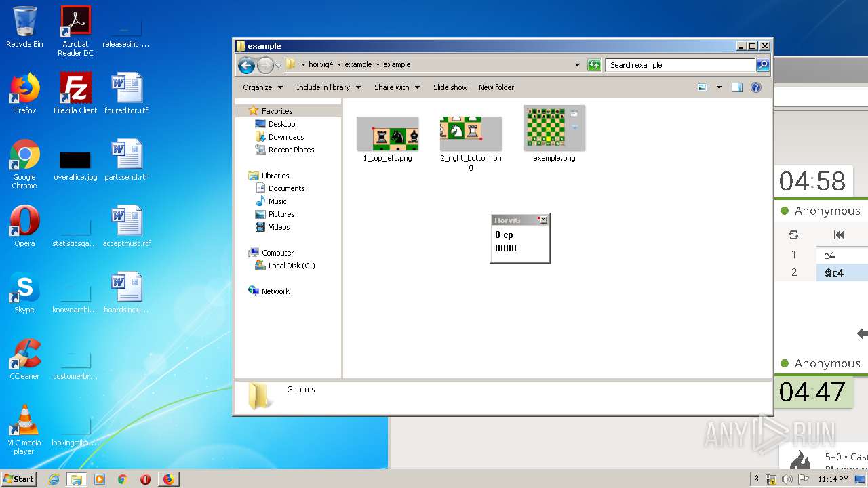Open the Recycle Bin desktop icon
Screen dimensions: 868x488
(x=24, y=26)
